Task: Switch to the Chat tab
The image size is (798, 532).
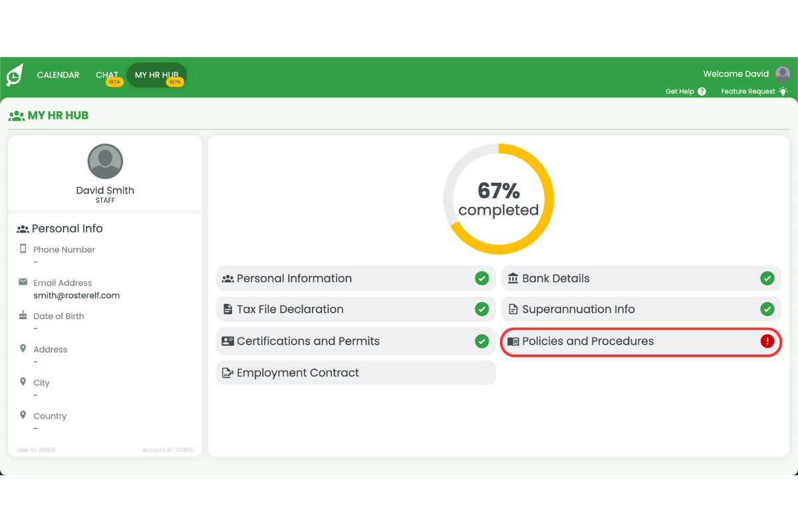Action: tap(107, 75)
